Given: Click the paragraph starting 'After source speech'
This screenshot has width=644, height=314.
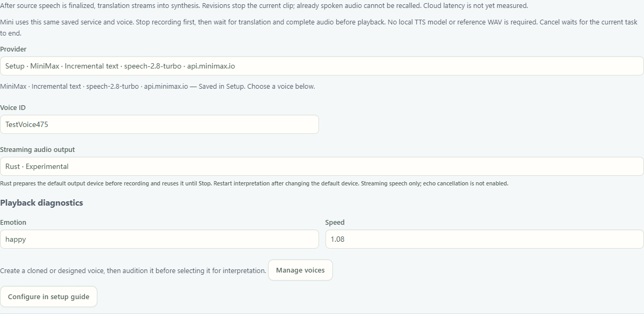Looking at the screenshot, I should (264, 5).
